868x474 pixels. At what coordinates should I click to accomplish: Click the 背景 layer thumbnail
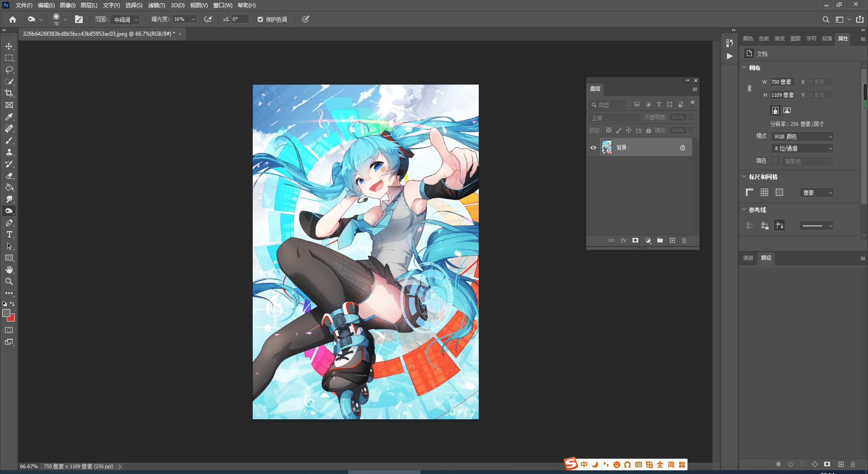pos(607,147)
